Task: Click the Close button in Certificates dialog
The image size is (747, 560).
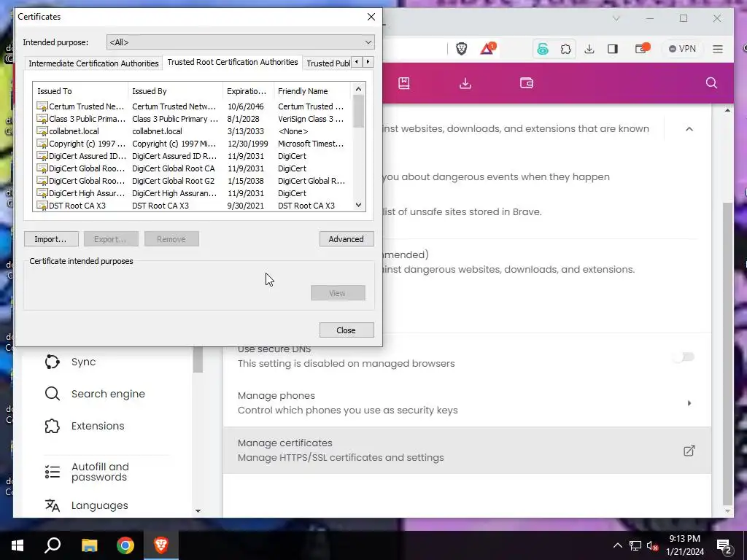Action: coord(347,330)
